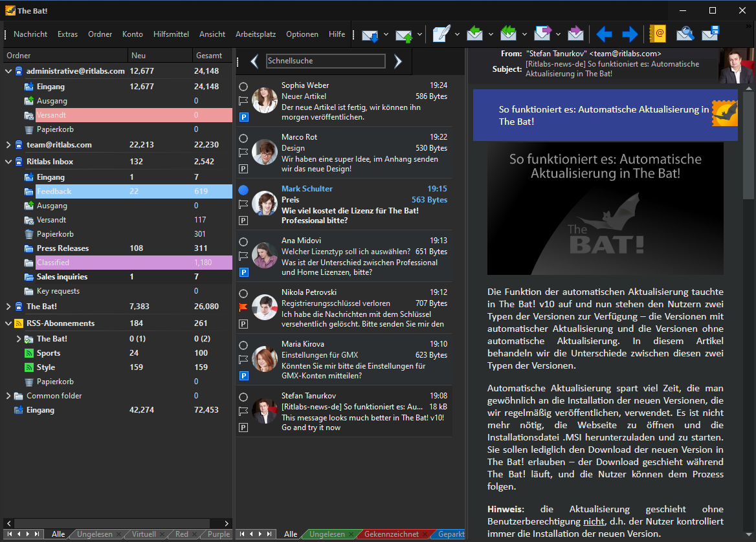Go forward with the blue right arrow
Viewport: 756px width, 542px height.
pos(630,34)
